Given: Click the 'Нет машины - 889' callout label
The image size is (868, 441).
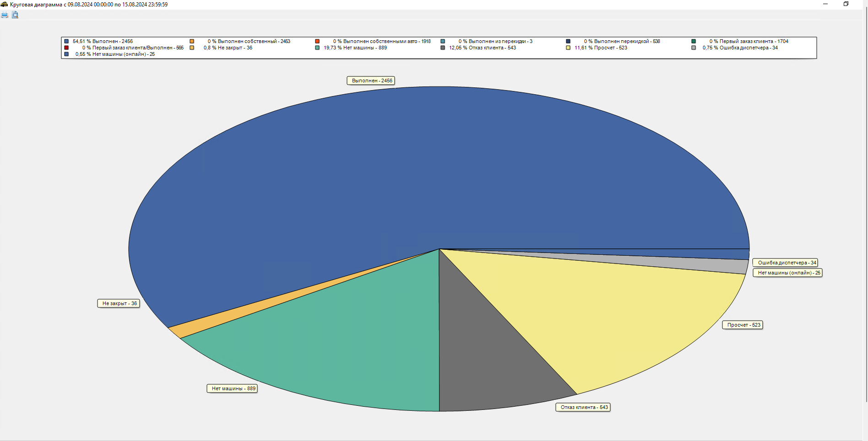Looking at the screenshot, I should [x=233, y=388].
